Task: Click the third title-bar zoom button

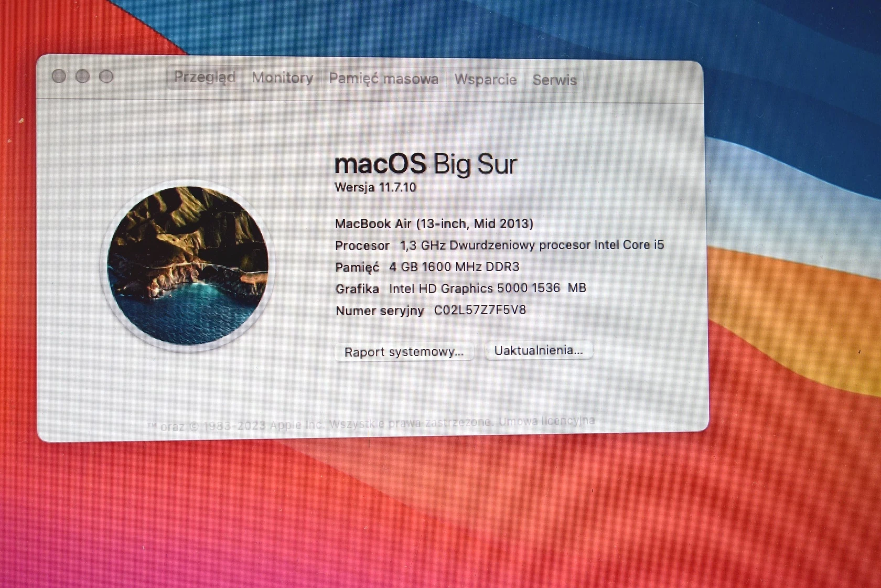Action: pyautogui.click(x=106, y=77)
